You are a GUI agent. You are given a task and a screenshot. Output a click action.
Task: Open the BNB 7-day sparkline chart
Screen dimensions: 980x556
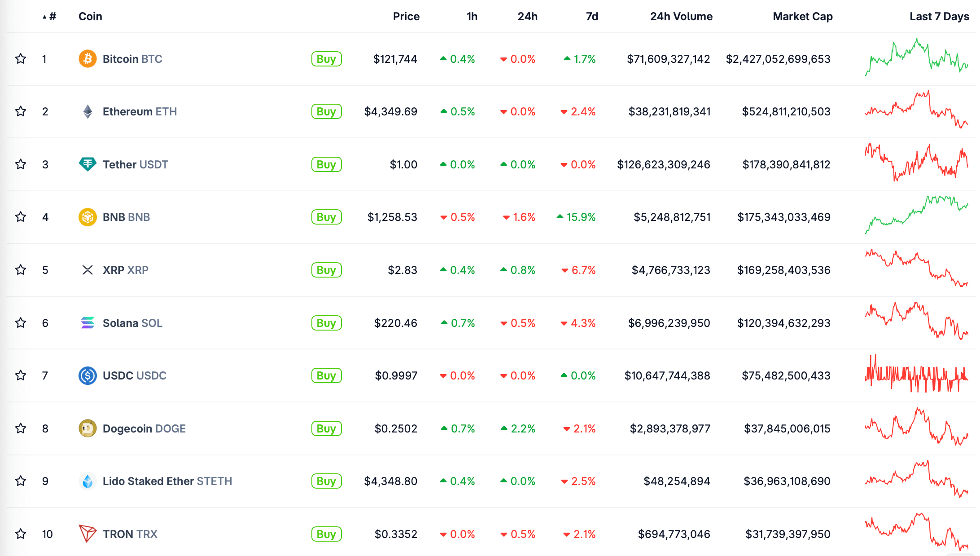[x=916, y=215]
